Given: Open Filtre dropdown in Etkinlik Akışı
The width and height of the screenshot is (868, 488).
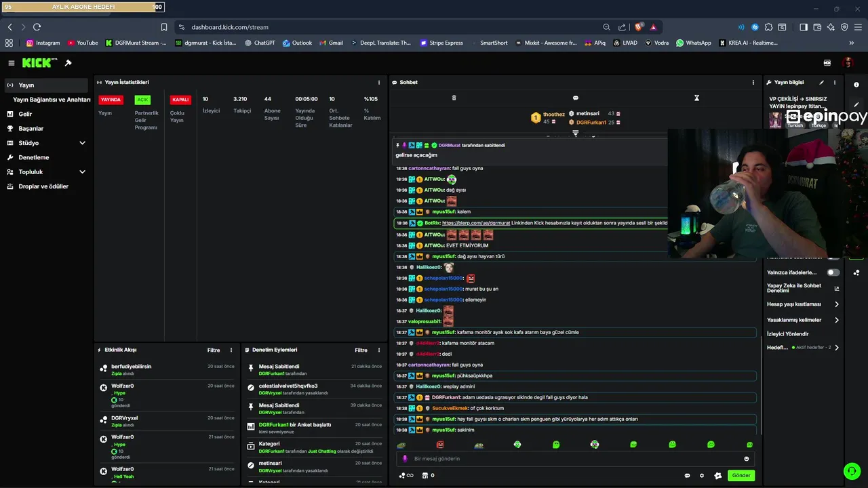Looking at the screenshot, I should (x=214, y=350).
